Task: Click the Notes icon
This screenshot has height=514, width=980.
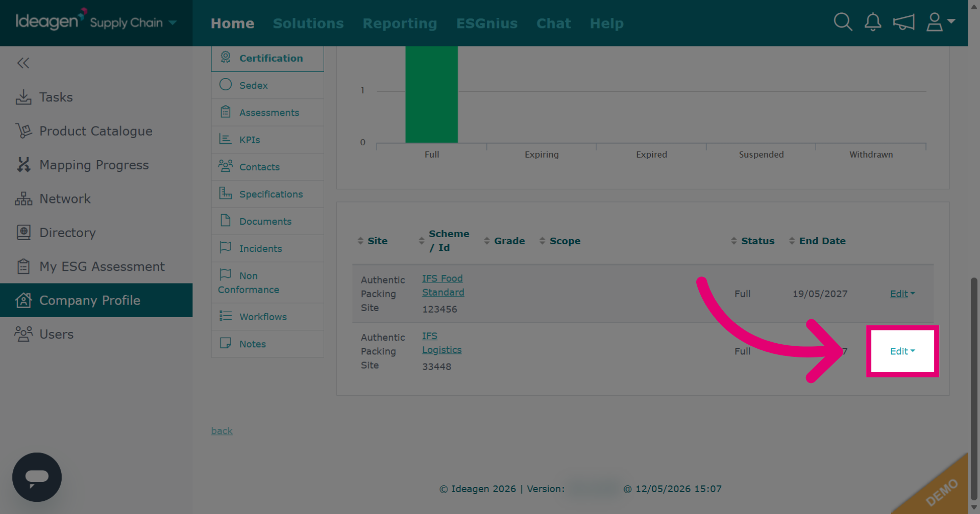Action: (226, 343)
